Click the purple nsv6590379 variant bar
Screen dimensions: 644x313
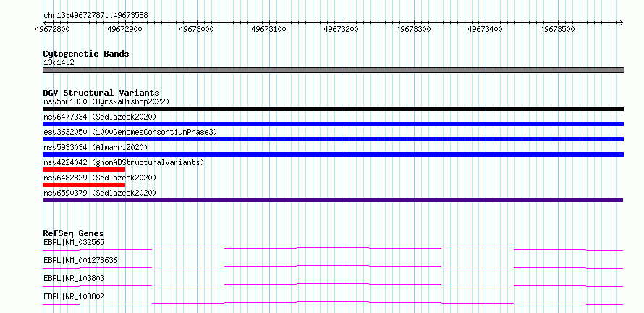333,200
